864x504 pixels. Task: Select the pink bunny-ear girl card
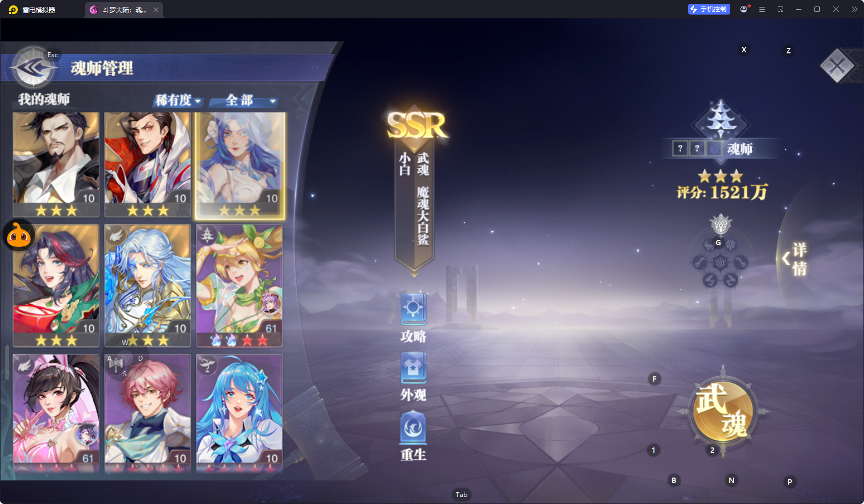[56, 413]
